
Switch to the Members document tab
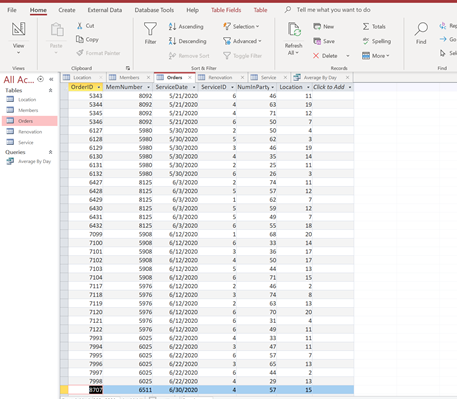tap(129, 77)
